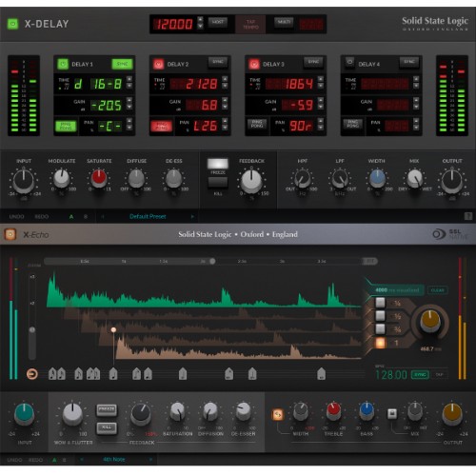Decrease Delay 1 gain with down arrow
This screenshot has height=476, width=476.
coord(129,107)
